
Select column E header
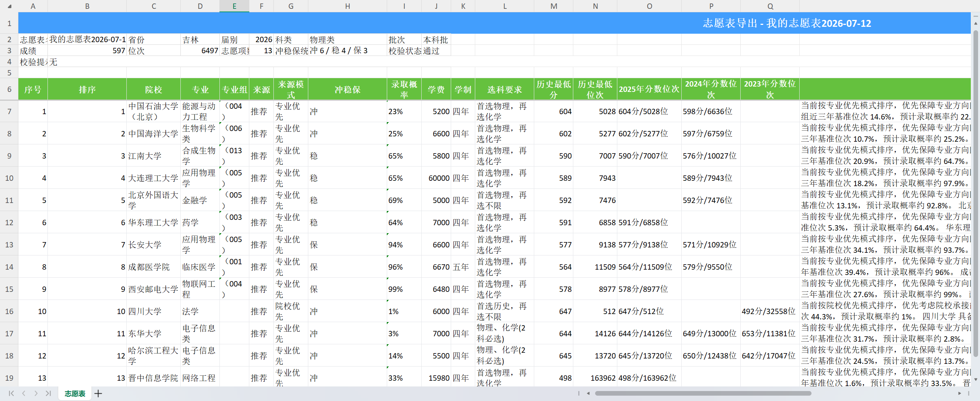pyautogui.click(x=234, y=6)
